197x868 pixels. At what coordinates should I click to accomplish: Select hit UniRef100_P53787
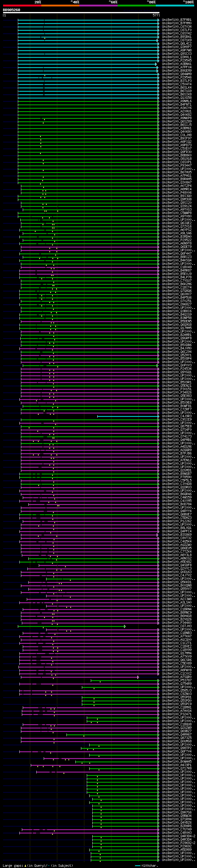pyautogui.click(x=177, y=680)
